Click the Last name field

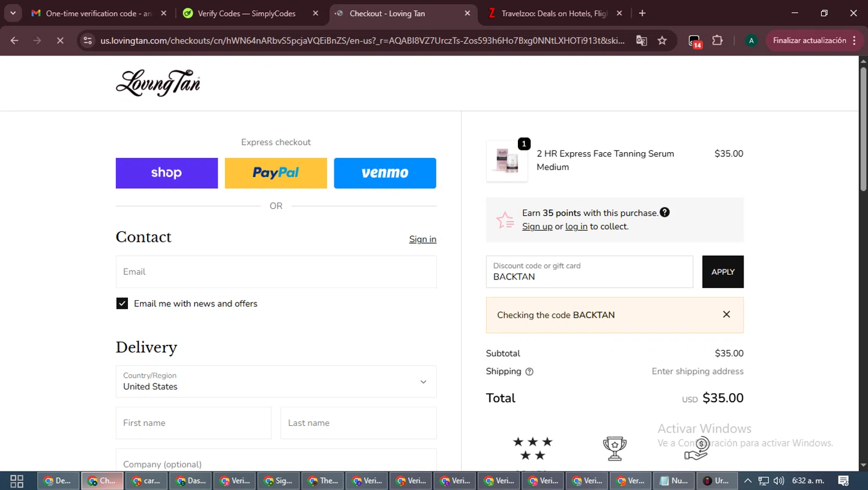358,423
